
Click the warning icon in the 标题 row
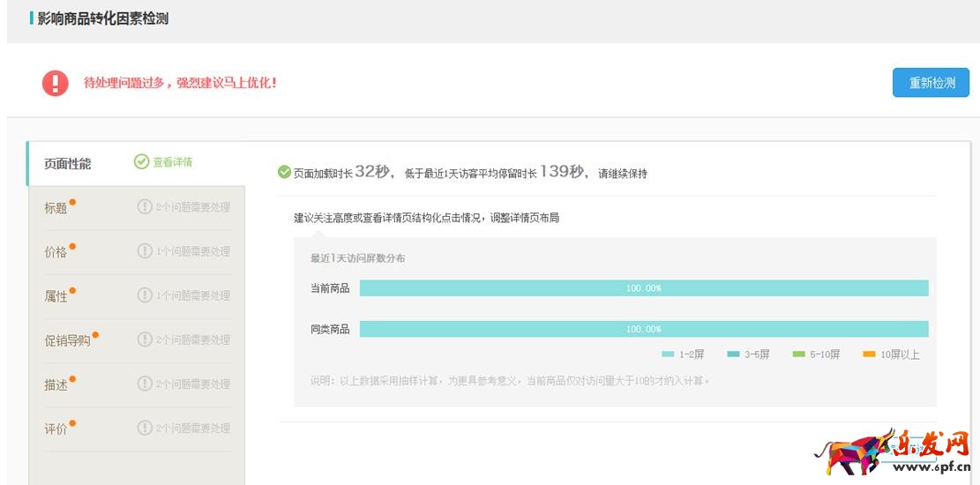point(145,207)
